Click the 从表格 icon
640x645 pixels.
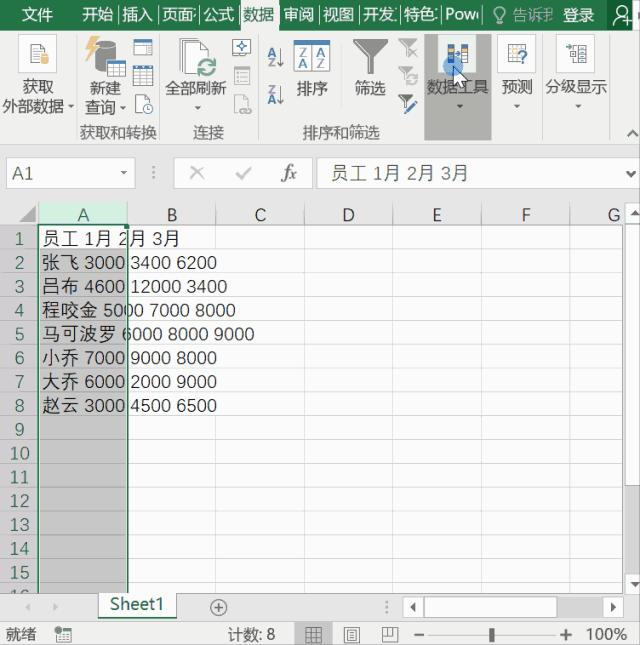coord(143,75)
